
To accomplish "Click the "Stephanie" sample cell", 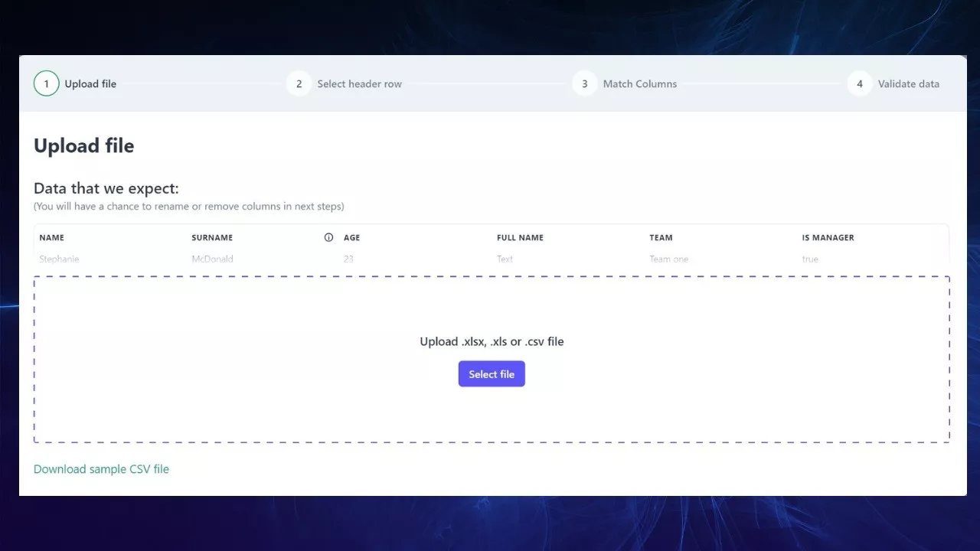I will (59, 259).
